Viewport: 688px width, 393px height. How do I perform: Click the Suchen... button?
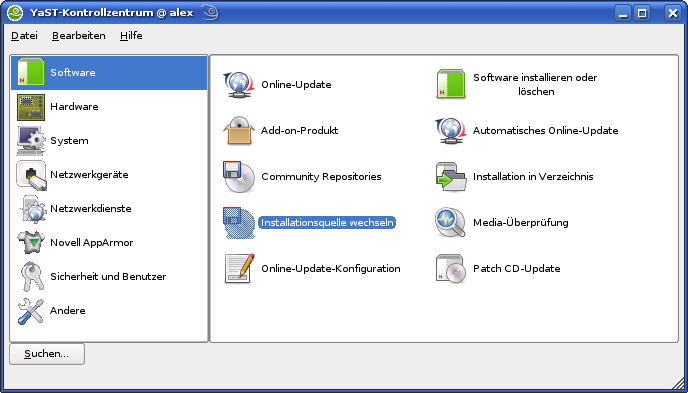click(47, 354)
